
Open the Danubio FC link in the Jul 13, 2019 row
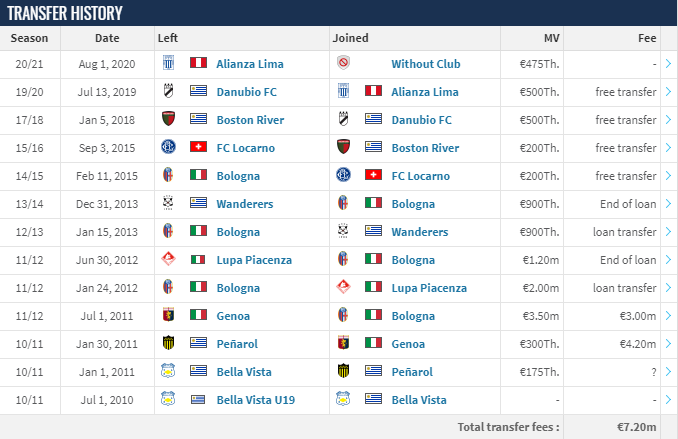tap(246, 92)
